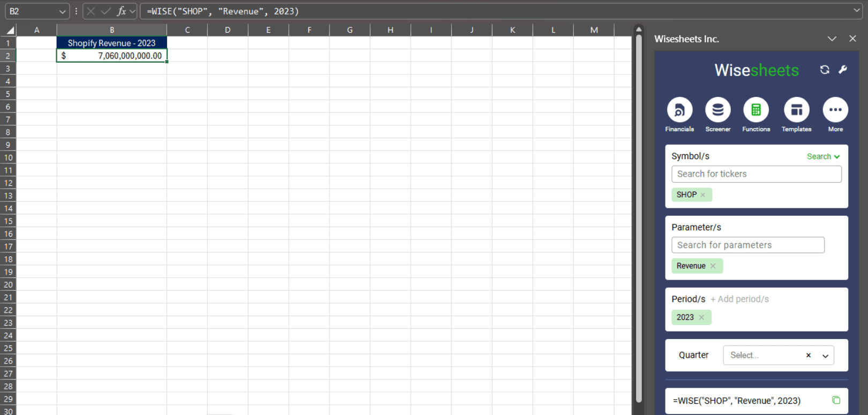Click the Search for parameters field
Screen dimensions: 868x415
tap(747, 245)
